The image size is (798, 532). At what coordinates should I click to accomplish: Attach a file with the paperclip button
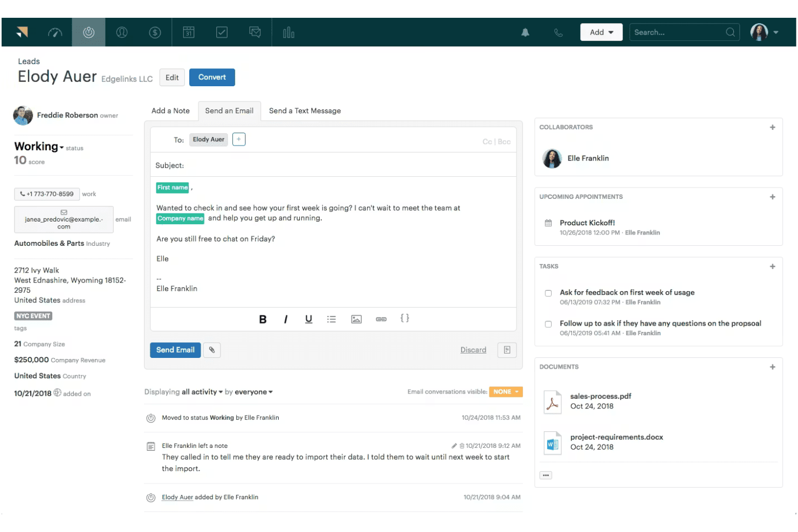(212, 350)
